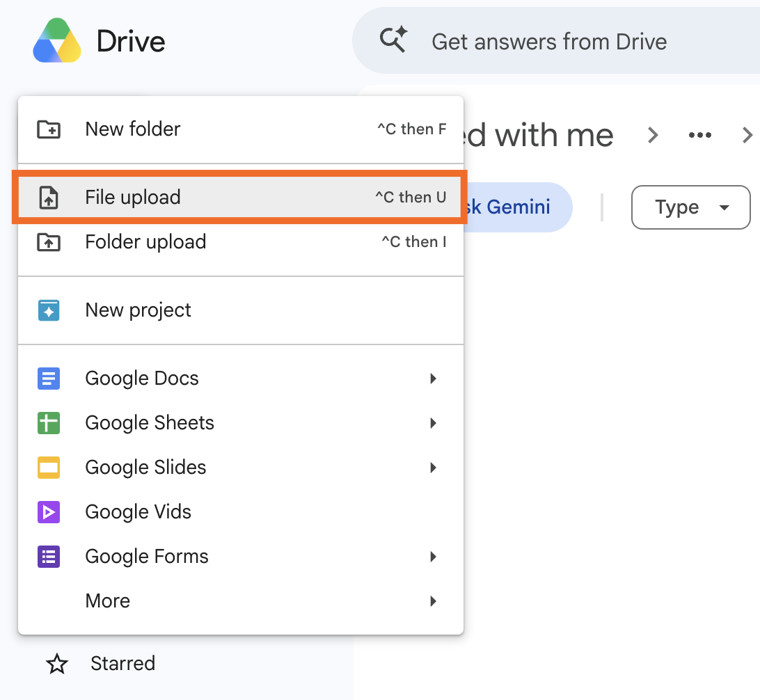760x700 pixels.
Task: Click the breadcrumb three-dots overflow button
Action: (700, 135)
